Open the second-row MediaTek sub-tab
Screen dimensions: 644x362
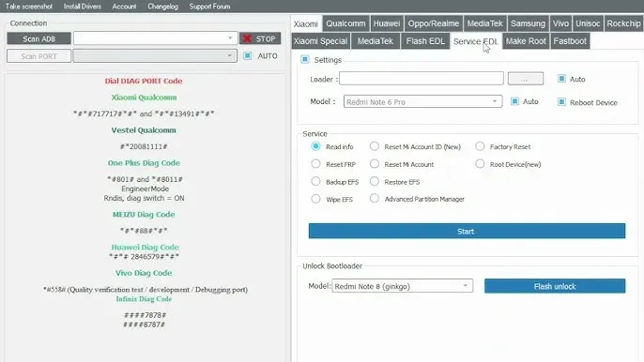[x=375, y=41]
